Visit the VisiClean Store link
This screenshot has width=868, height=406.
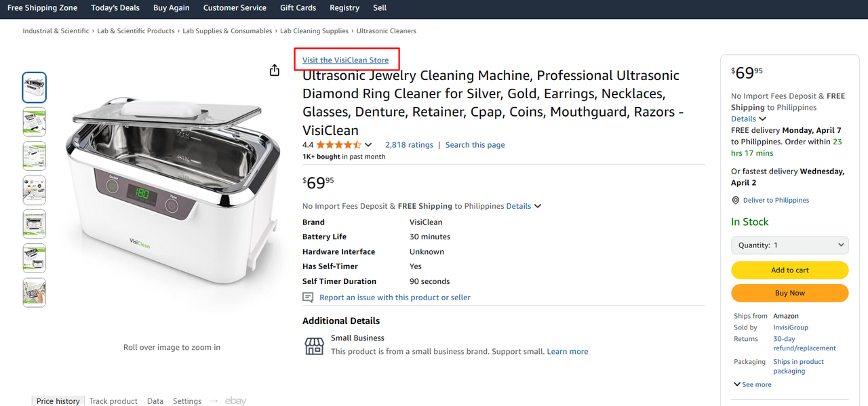346,60
